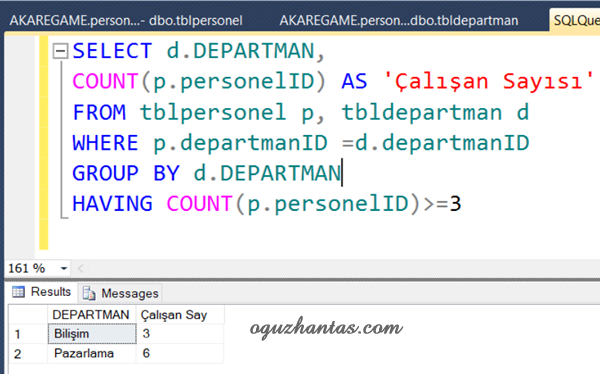Click the BY keyword after GROUP
Screen dimensions: 600x374
click(166, 173)
